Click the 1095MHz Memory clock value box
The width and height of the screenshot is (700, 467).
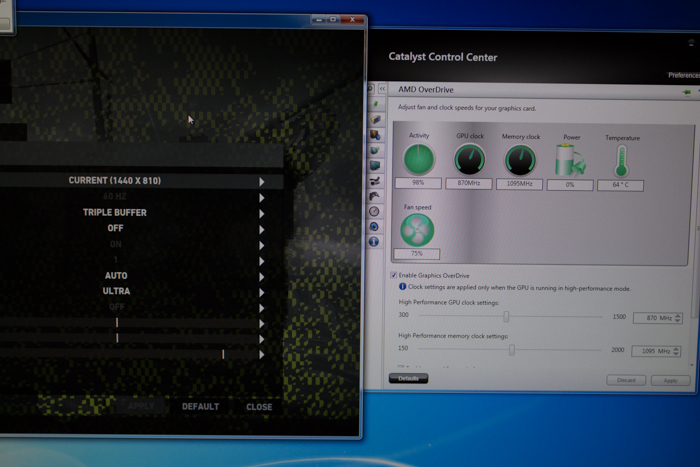coord(519,184)
